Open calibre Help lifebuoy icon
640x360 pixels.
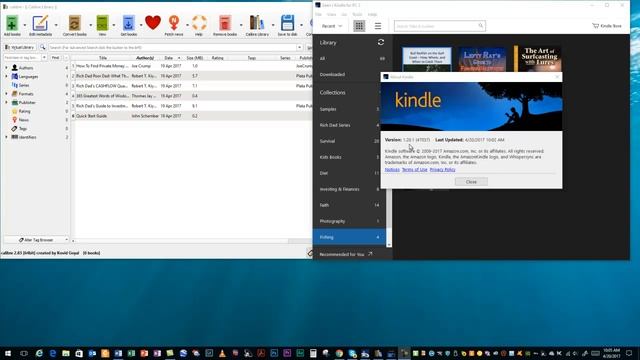point(199,23)
